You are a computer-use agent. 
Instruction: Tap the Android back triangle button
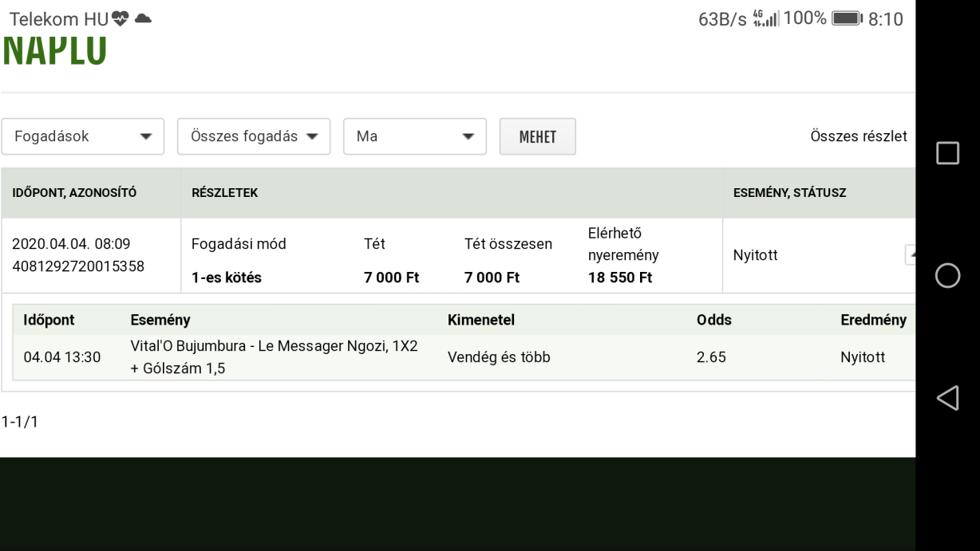click(x=946, y=398)
